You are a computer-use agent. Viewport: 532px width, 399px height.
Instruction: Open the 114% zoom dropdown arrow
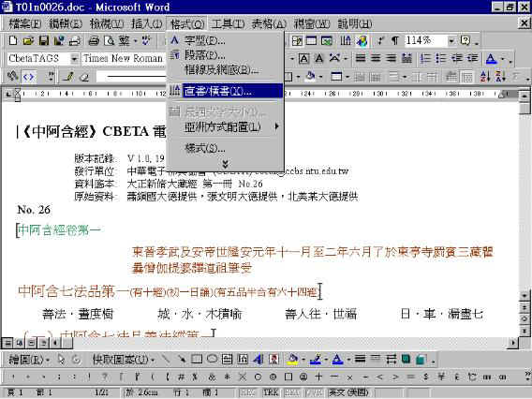pos(451,41)
